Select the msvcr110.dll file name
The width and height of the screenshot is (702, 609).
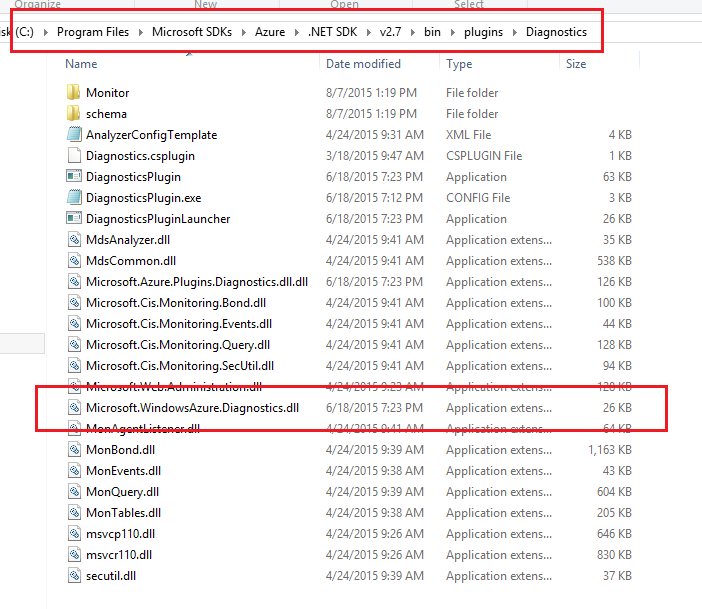point(119,555)
